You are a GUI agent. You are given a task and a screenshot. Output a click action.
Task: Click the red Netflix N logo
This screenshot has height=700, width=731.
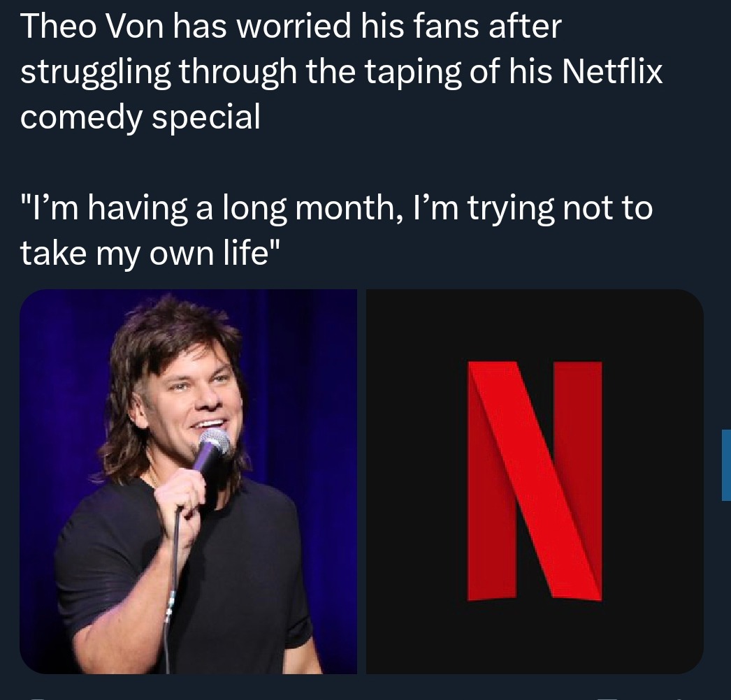[535, 481]
